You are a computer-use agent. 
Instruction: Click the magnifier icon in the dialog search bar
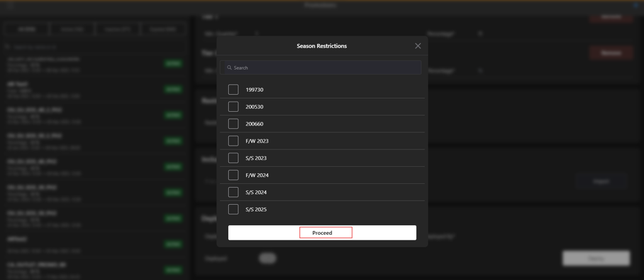[229, 68]
